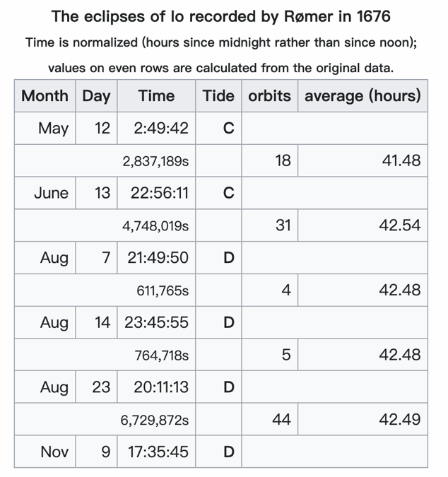
Task: Select the June month cell
Action: click(x=51, y=193)
